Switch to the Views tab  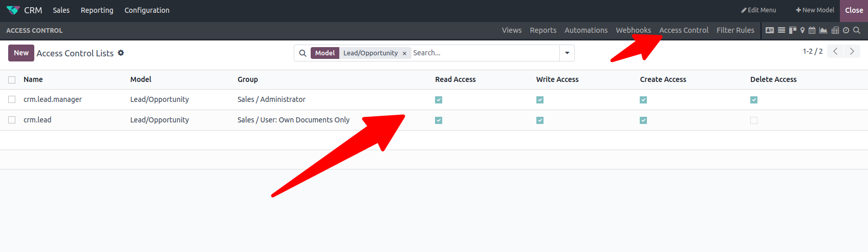(x=512, y=30)
